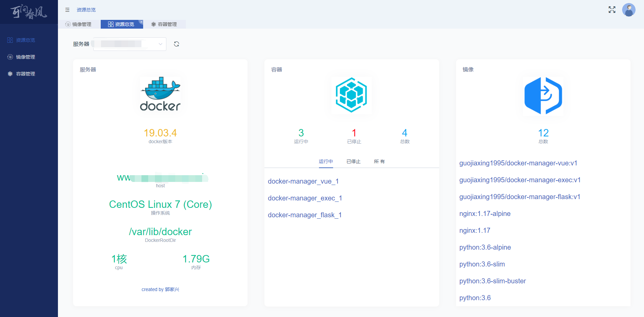Click the container cube logo

(x=351, y=95)
